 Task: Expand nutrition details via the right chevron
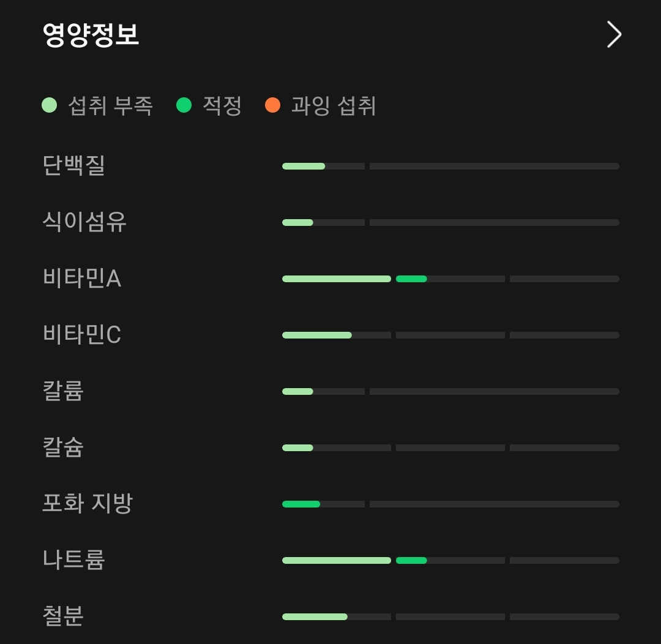point(613,35)
